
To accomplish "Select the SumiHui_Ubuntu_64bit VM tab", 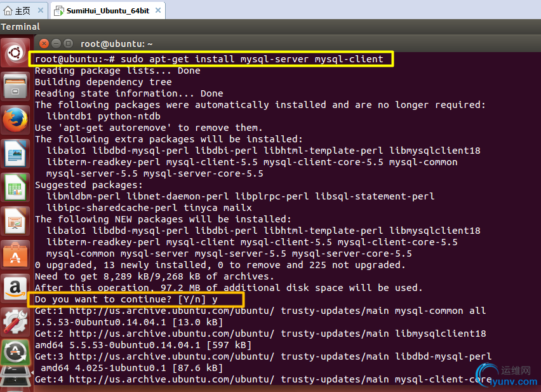I will tap(108, 11).
